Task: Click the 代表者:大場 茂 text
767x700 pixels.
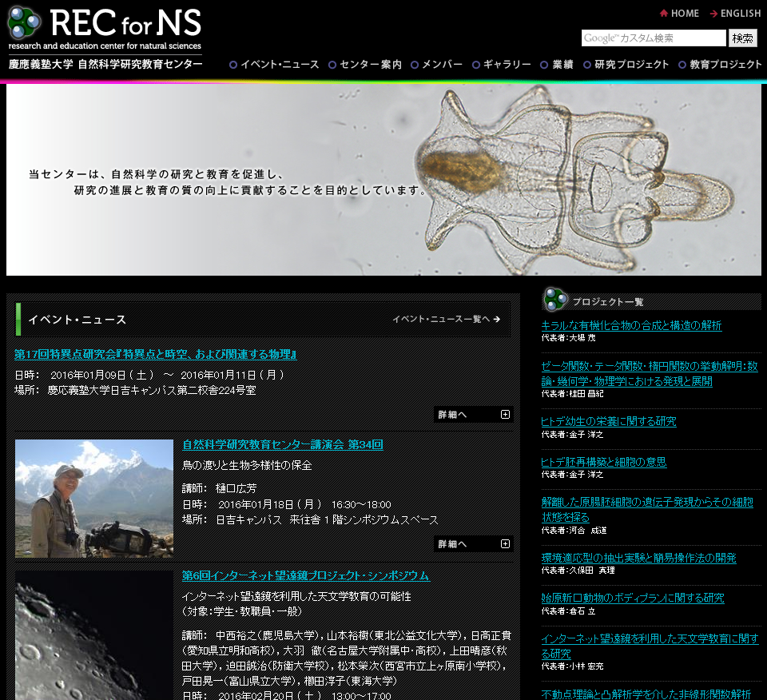Action: [568, 337]
